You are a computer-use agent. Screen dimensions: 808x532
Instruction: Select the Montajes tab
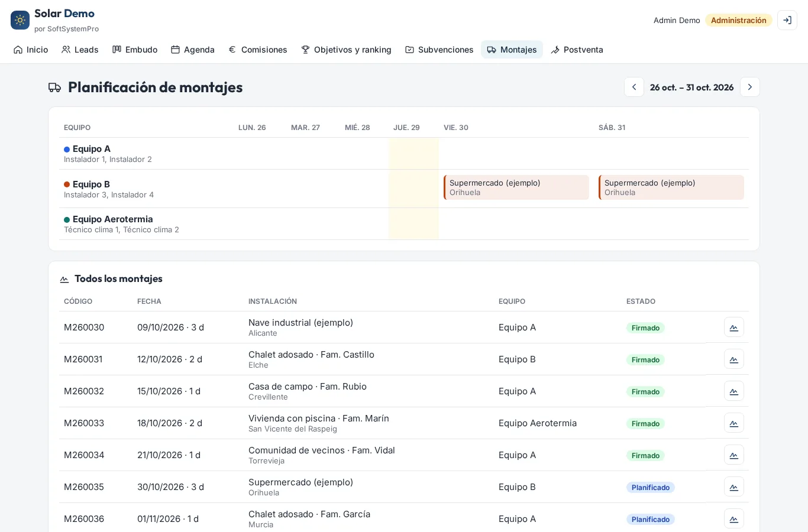[x=512, y=50]
